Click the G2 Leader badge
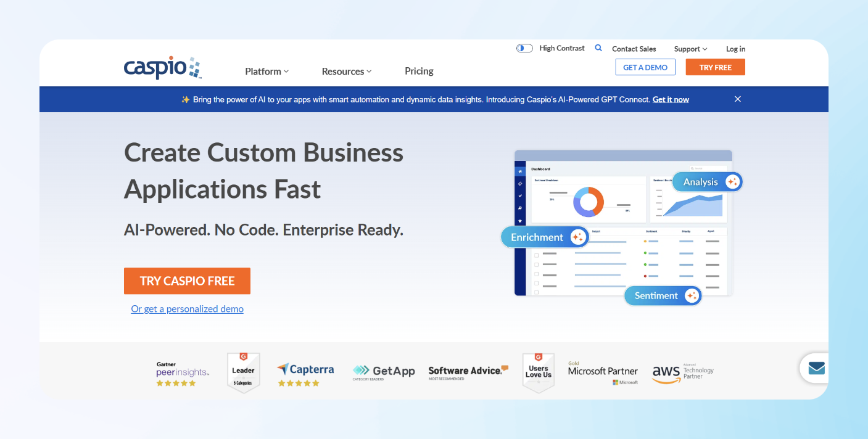Screen dimensions: 868x439 click(x=243, y=372)
